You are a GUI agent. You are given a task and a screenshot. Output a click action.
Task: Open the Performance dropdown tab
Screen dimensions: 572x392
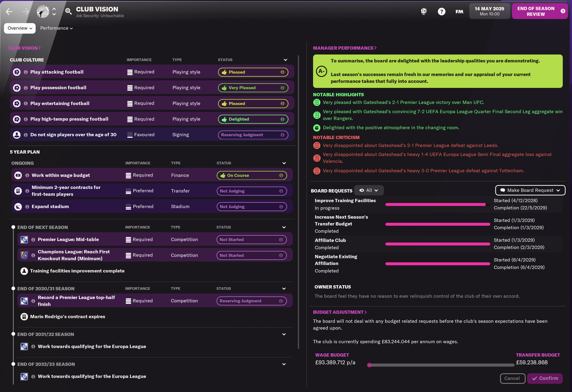pyautogui.click(x=56, y=28)
